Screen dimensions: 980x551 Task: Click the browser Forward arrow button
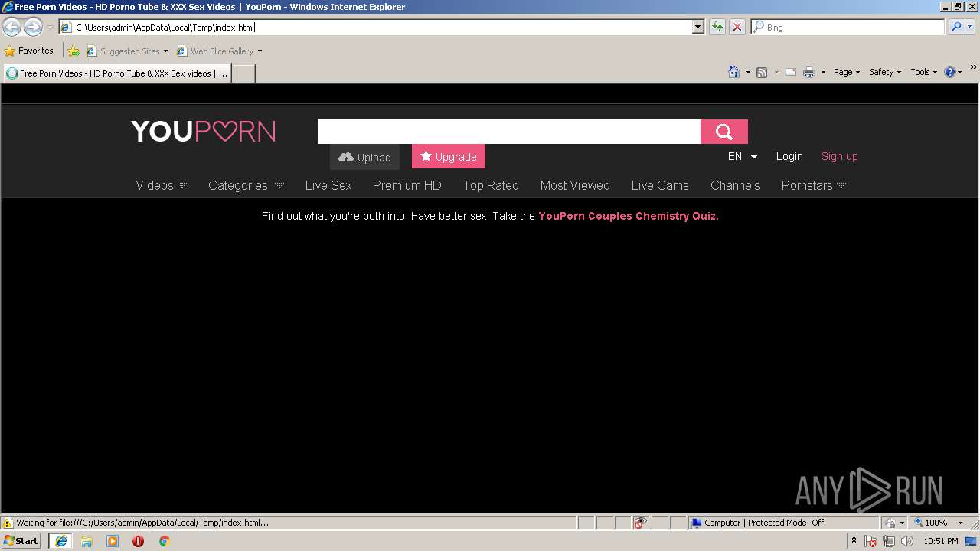(x=33, y=28)
